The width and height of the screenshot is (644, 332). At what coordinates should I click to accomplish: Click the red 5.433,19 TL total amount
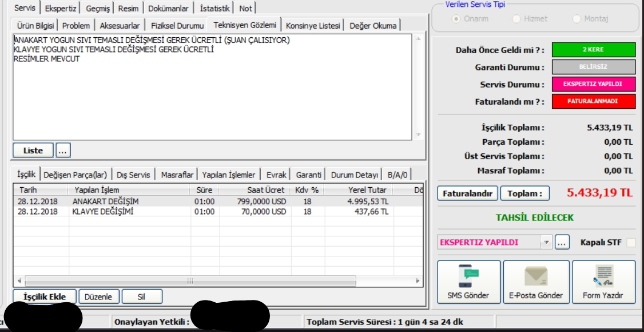tap(599, 193)
